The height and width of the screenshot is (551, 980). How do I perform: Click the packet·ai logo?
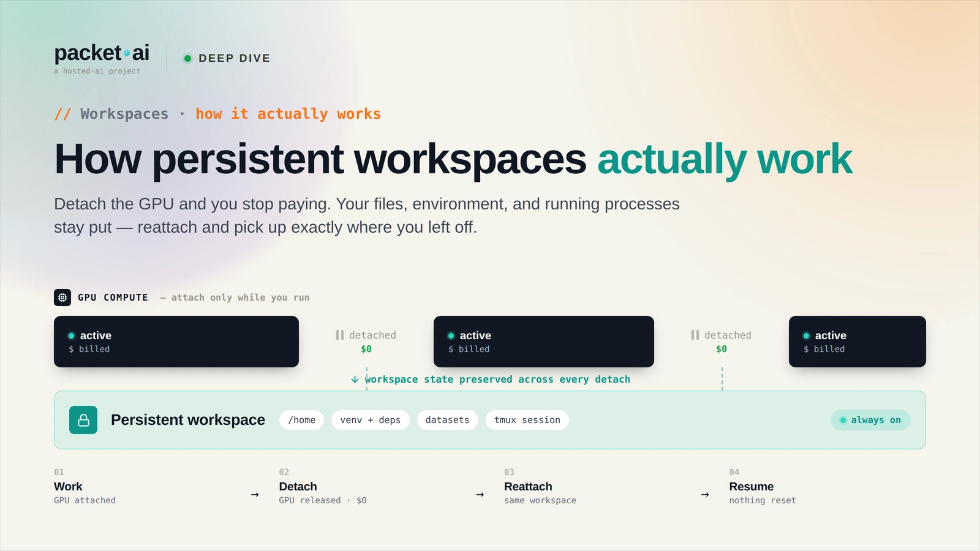[x=102, y=53]
